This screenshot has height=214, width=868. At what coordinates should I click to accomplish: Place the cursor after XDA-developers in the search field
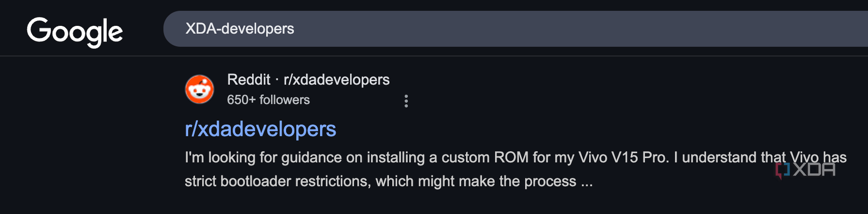click(295, 28)
